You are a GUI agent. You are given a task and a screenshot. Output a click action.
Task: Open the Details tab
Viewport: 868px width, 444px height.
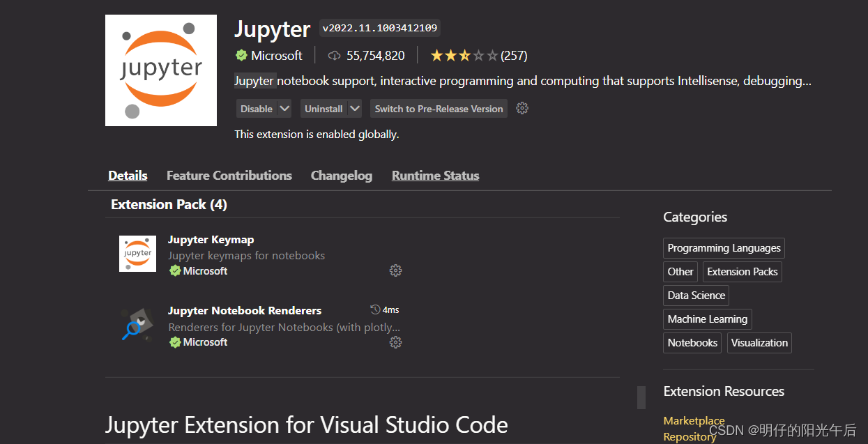pos(128,176)
